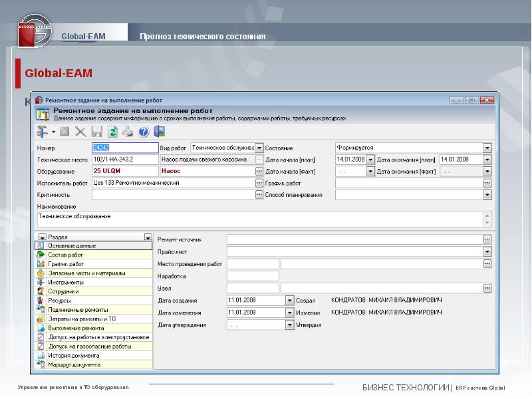Click the green Refresh toolbar icon
This screenshot has width=532, height=399.
pyautogui.click(x=112, y=132)
